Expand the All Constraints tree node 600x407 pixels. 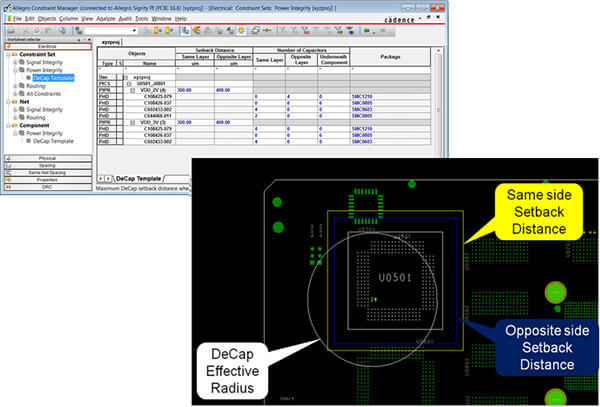click(15, 94)
